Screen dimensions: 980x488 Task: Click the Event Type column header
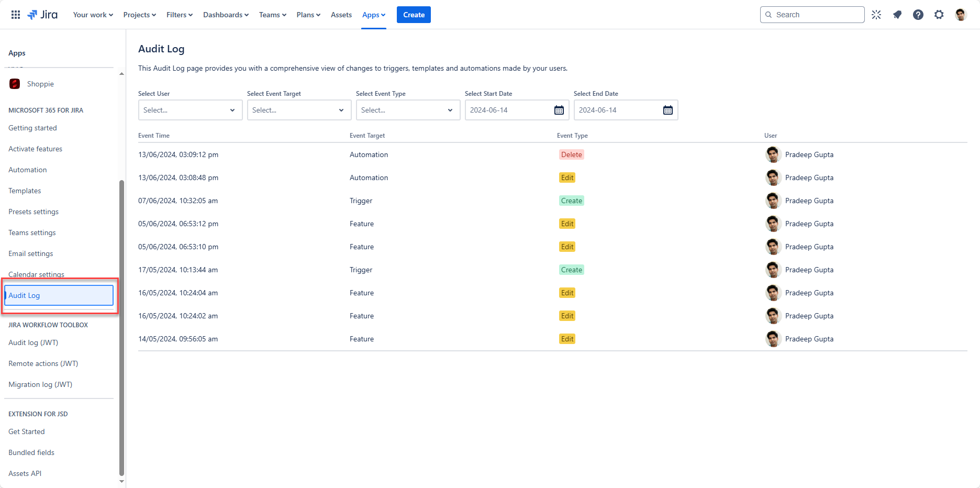[572, 136]
